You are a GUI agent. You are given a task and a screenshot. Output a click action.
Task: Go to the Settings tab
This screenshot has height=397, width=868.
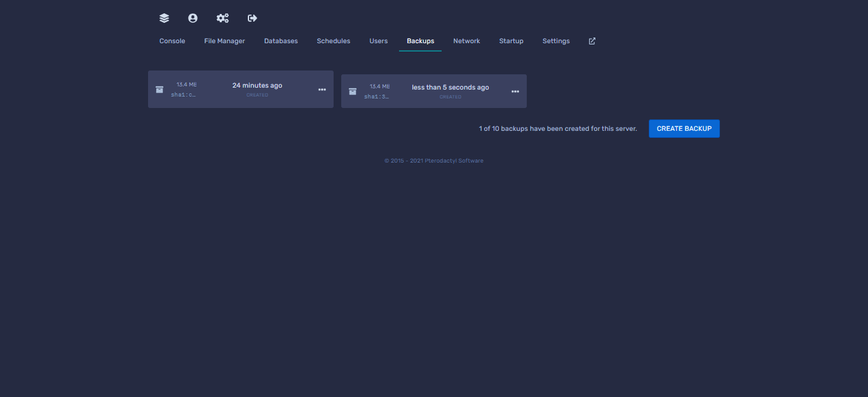pos(556,41)
